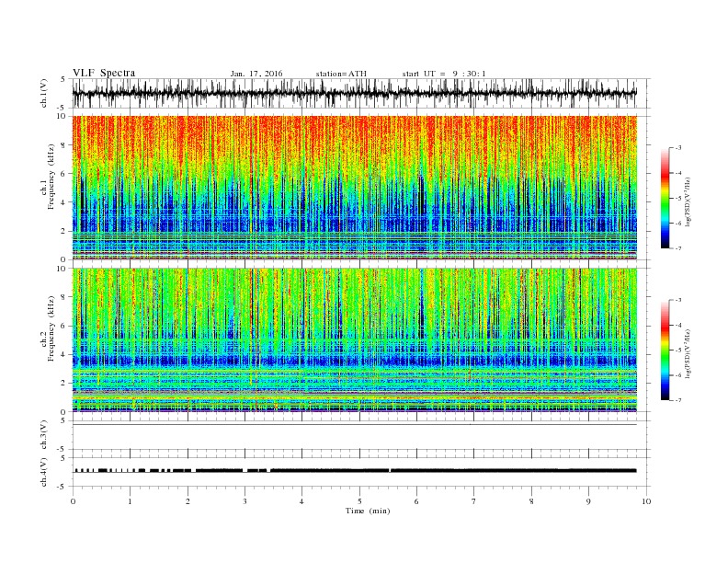Click the '3' time axis tick label

pos(245,501)
